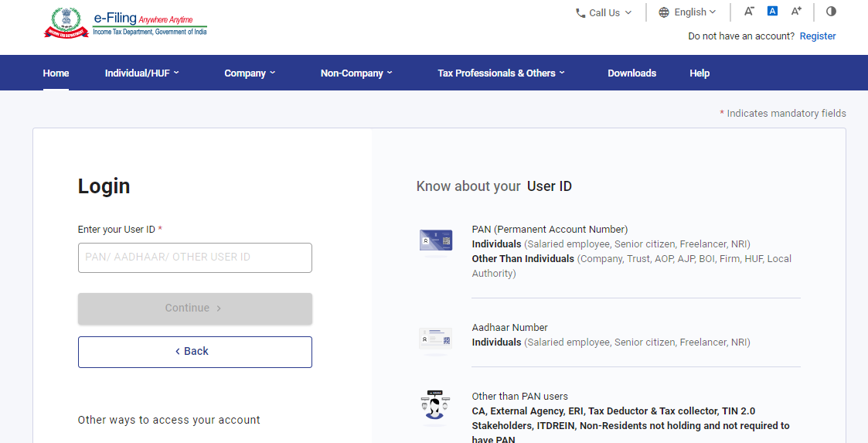
Task: Click the Other than PAN users icon
Action: pyautogui.click(x=435, y=407)
